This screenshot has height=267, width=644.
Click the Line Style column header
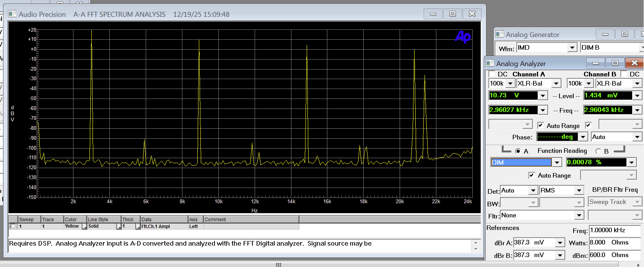104,219
